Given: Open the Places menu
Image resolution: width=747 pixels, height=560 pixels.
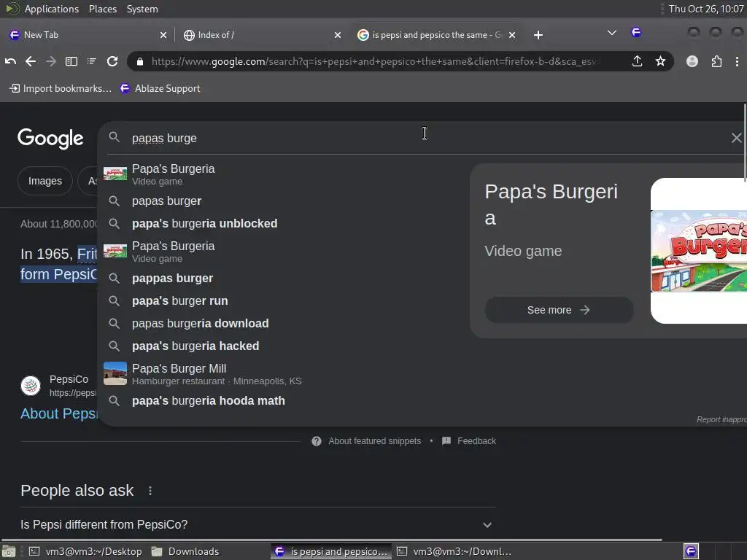Looking at the screenshot, I should tap(102, 9).
